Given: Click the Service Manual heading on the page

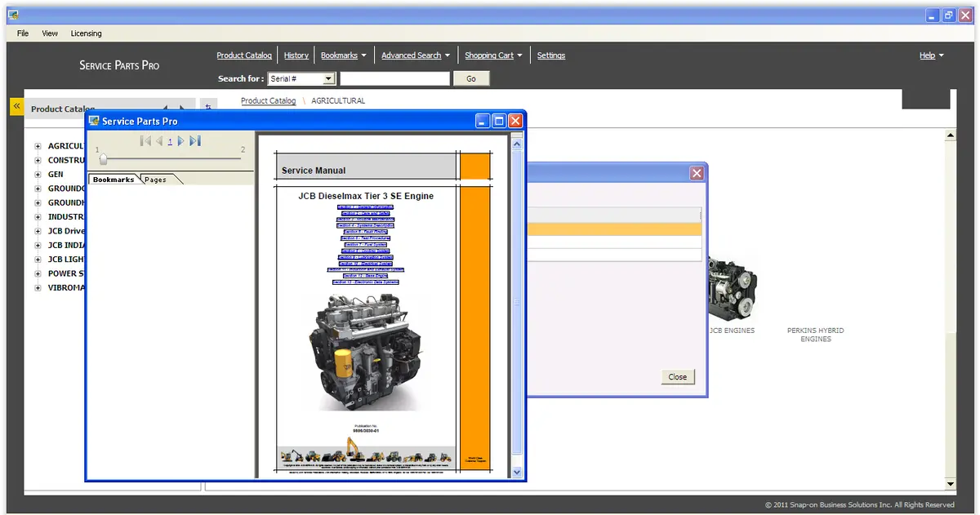Looking at the screenshot, I should 314,171.
